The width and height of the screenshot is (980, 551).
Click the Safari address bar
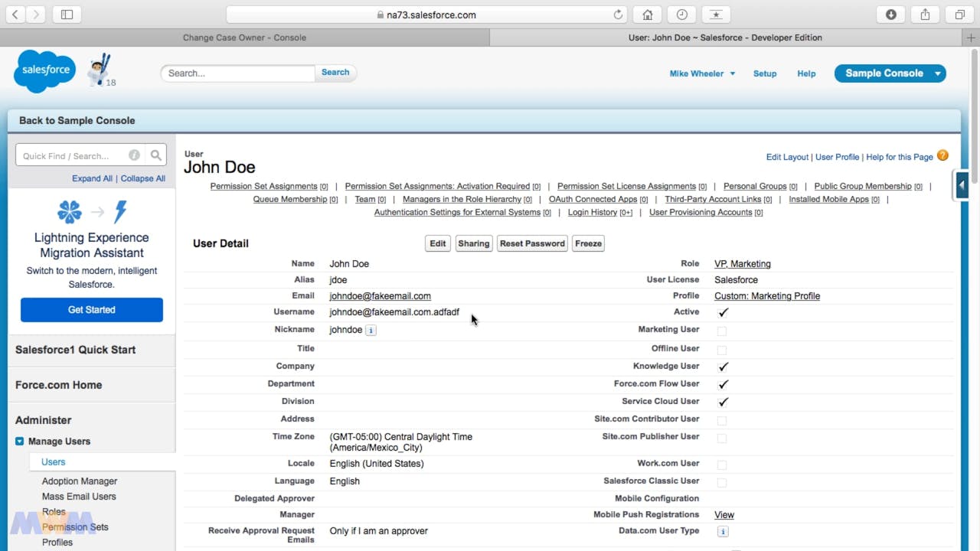[426, 15]
